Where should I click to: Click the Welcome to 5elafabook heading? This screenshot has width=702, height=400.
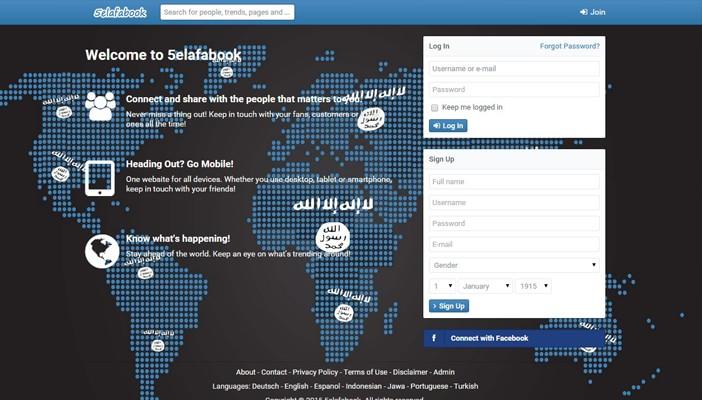pos(163,55)
